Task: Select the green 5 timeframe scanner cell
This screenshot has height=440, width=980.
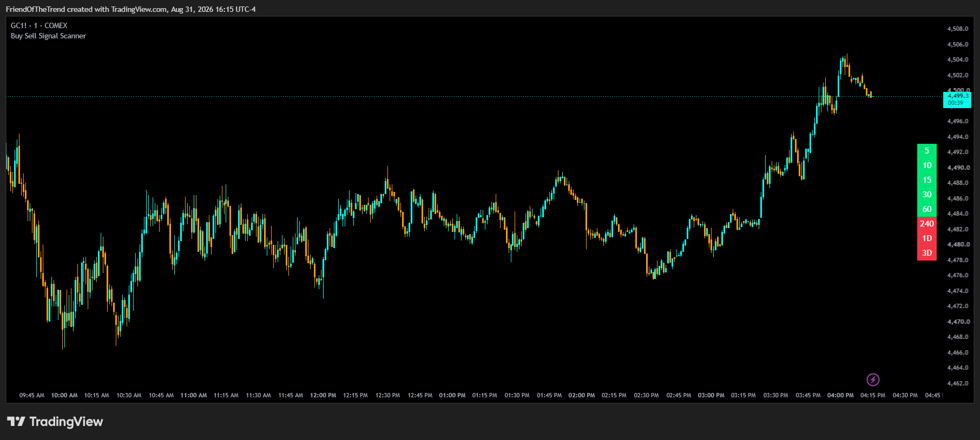Action: click(927, 151)
